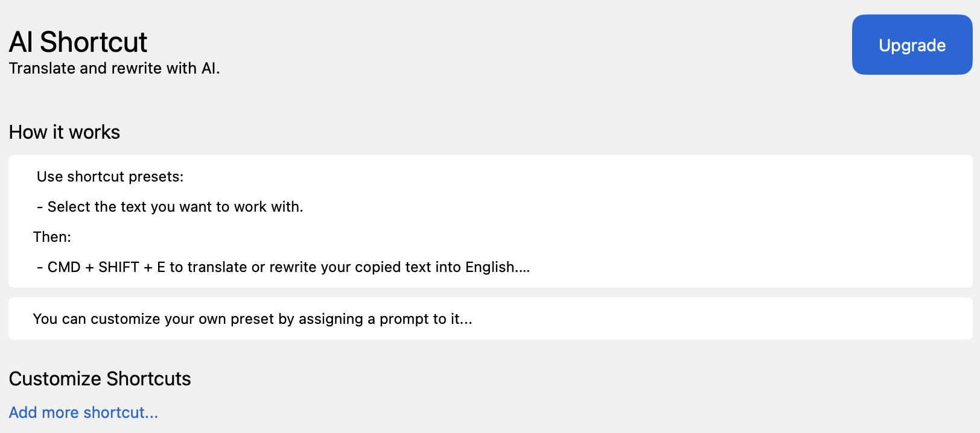
Task: Select the Use shortcut presets line
Action: pyautogui.click(x=110, y=177)
